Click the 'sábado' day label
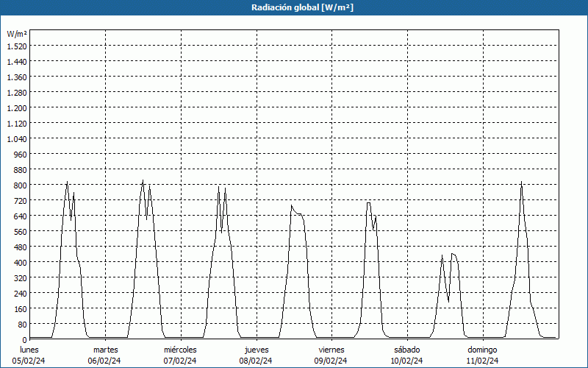Image resolution: width=588 pixels, height=368 pixels. 407,350
